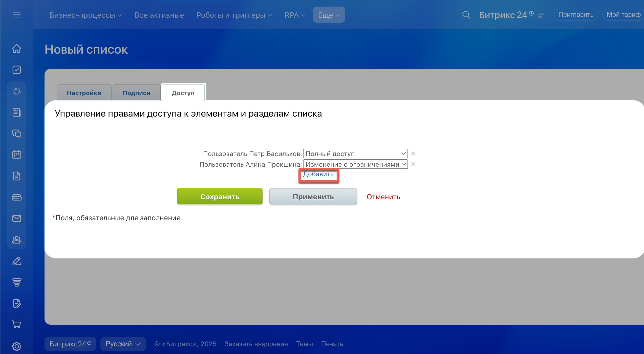Click the Новый список page title

click(x=86, y=50)
